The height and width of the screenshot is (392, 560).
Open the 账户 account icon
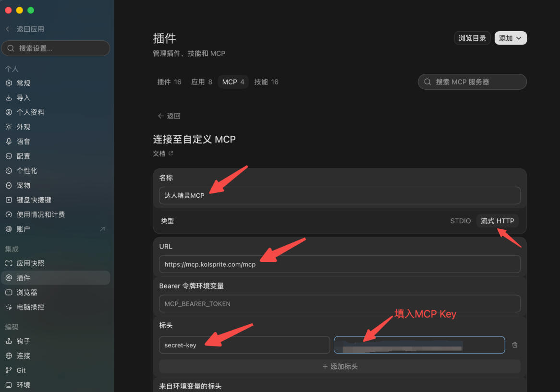9,229
